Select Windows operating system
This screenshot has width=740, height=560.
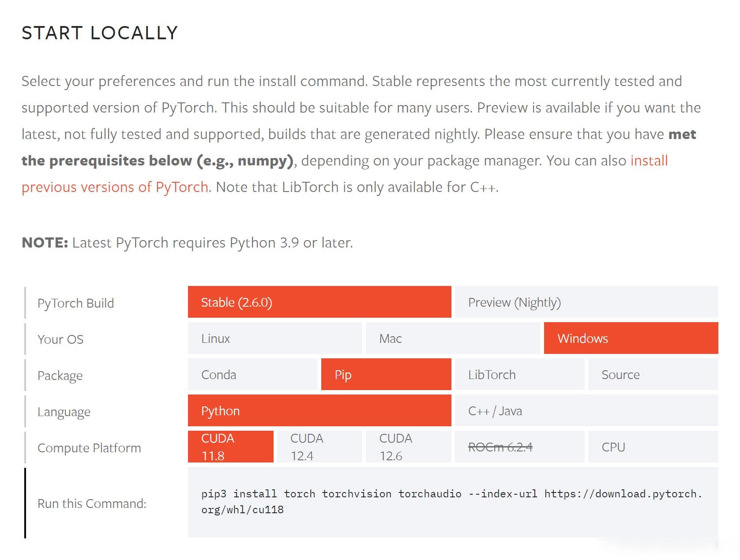631,338
